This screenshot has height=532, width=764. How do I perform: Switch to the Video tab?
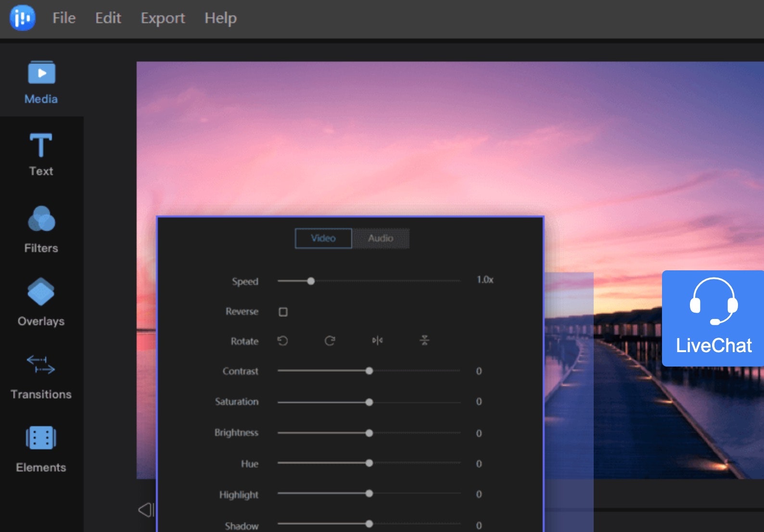click(323, 239)
